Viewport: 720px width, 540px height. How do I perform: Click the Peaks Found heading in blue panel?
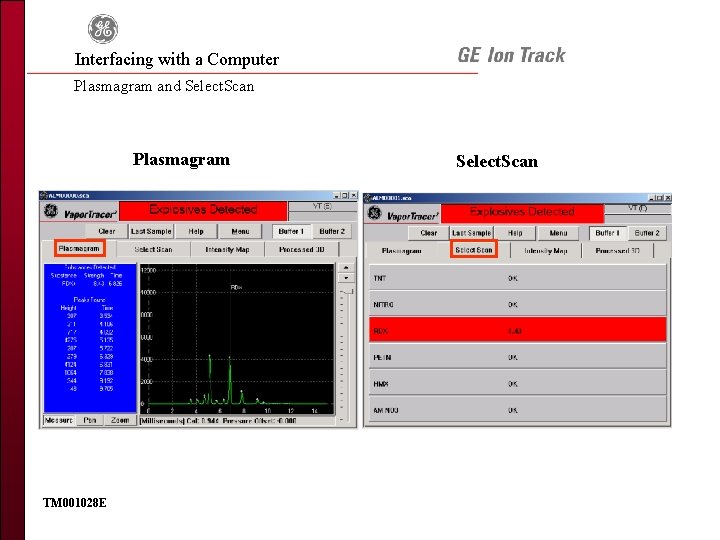tap(90, 299)
